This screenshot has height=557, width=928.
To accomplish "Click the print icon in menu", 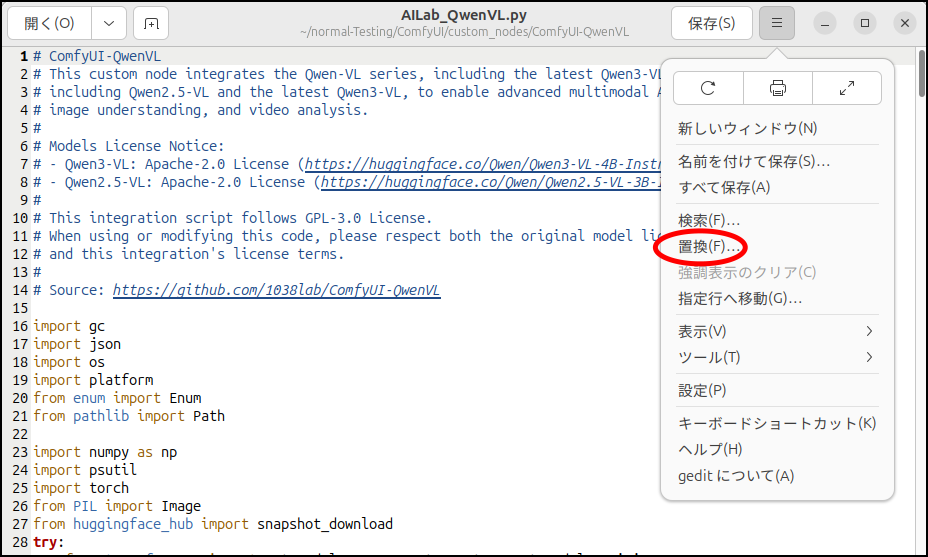I will point(777,88).
